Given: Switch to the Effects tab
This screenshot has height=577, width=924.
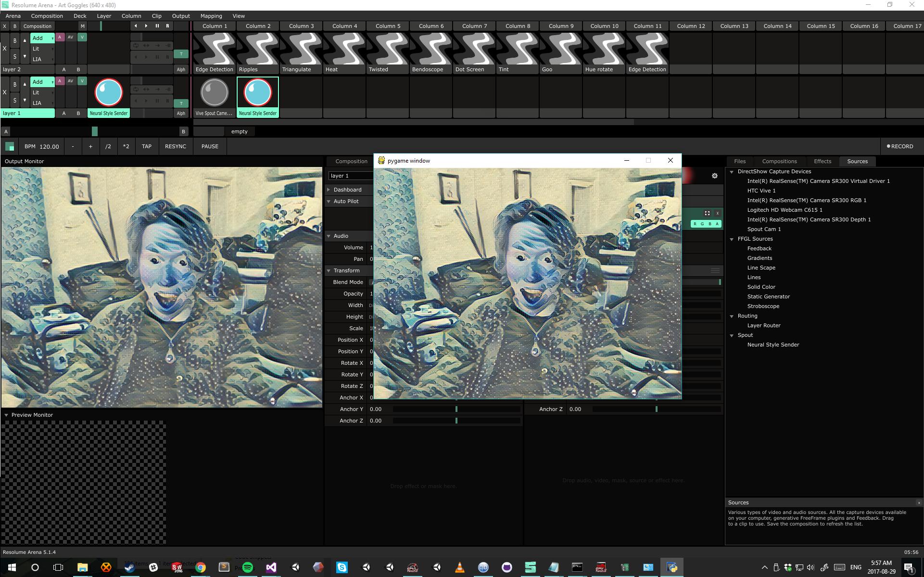Looking at the screenshot, I should [x=822, y=161].
